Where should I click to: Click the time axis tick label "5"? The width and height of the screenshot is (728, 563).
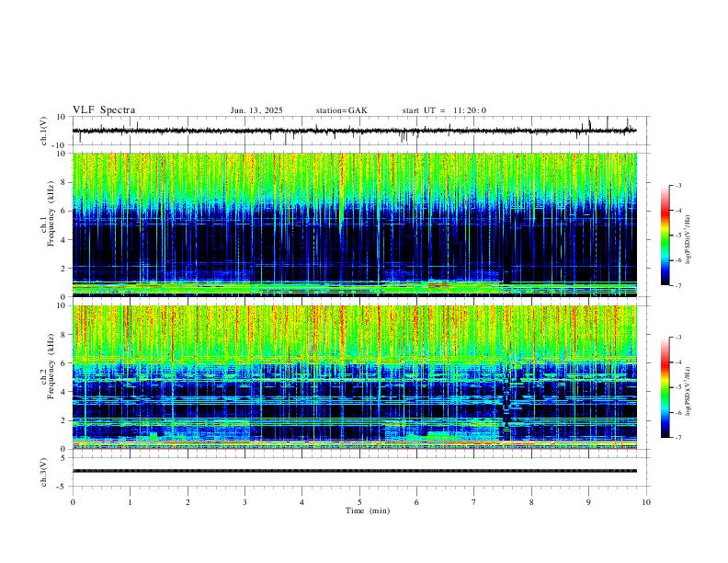[359, 502]
